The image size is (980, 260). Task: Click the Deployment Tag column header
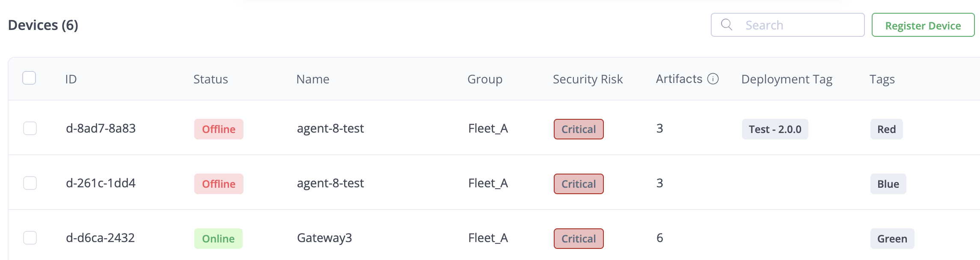coord(787,79)
